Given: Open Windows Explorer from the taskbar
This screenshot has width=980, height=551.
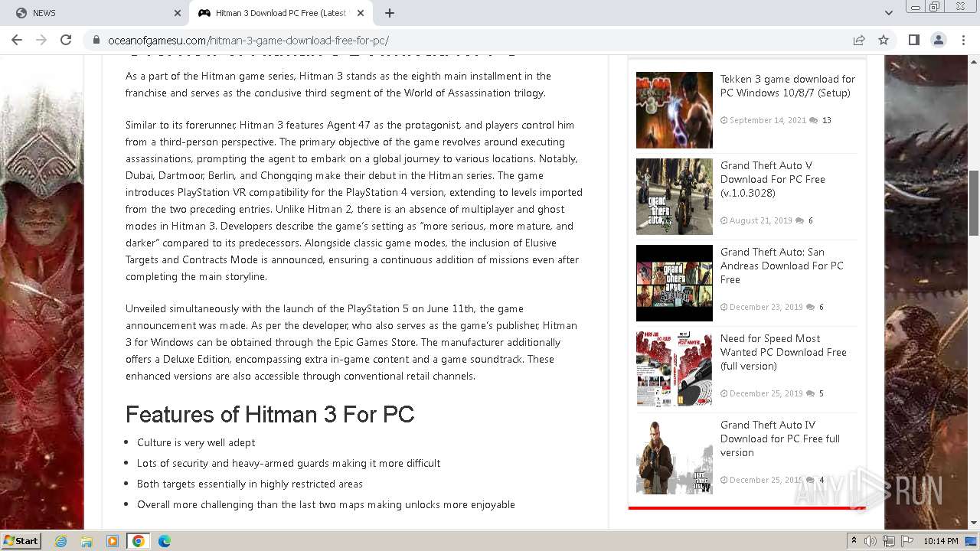Looking at the screenshot, I should [87, 541].
